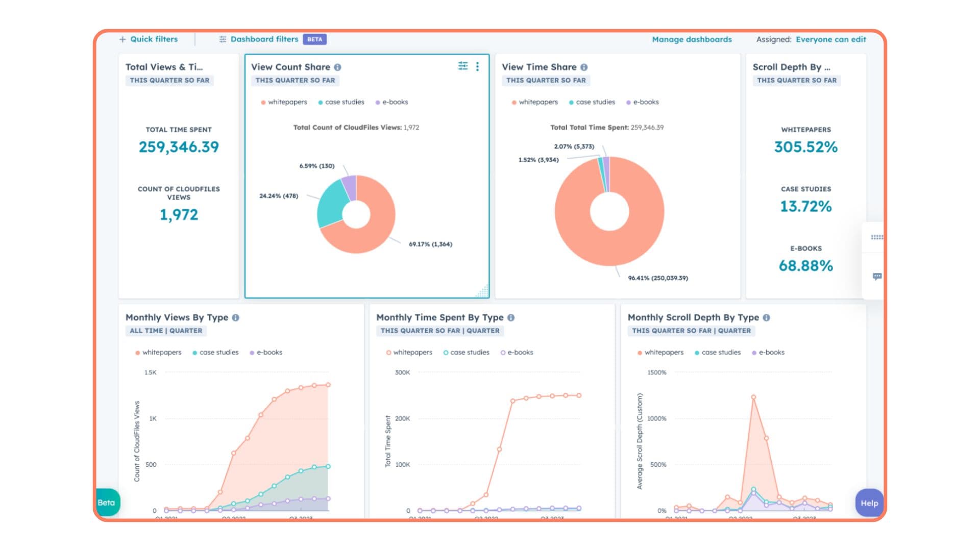
Task: Toggle e-books legend in Monthly Views By Type
Action: click(x=266, y=353)
